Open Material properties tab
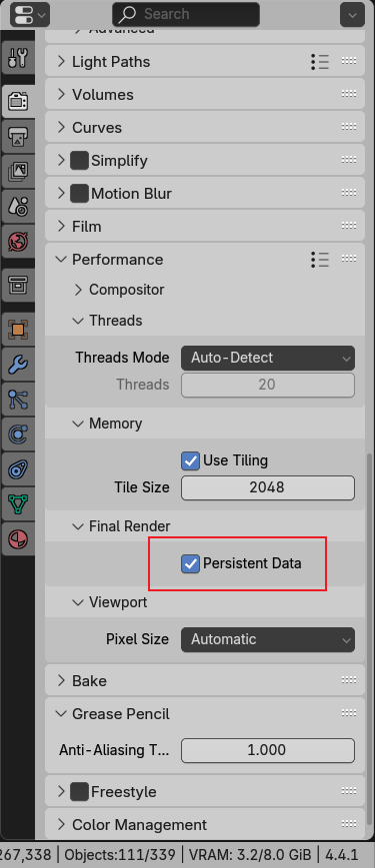 coord(18,538)
